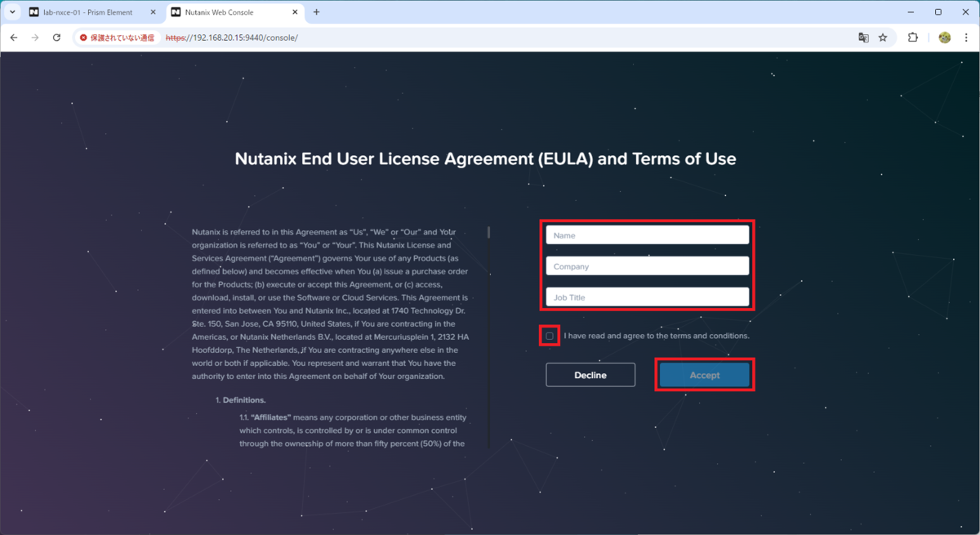Viewport: 980px width, 535px height.
Task: Close the lab-nxce-01 Prism Element tab
Action: point(153,12)
